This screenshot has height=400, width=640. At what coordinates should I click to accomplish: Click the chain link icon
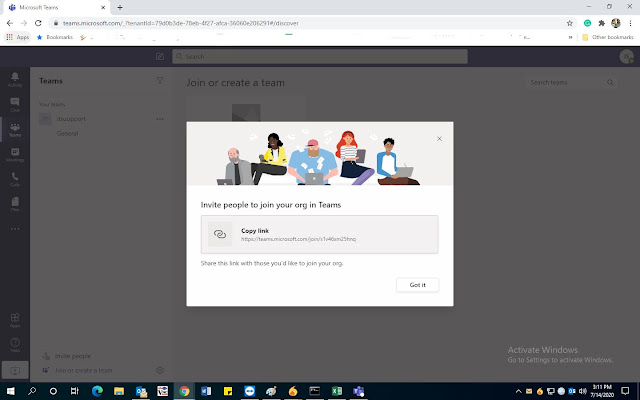click(x=220, y=234)
